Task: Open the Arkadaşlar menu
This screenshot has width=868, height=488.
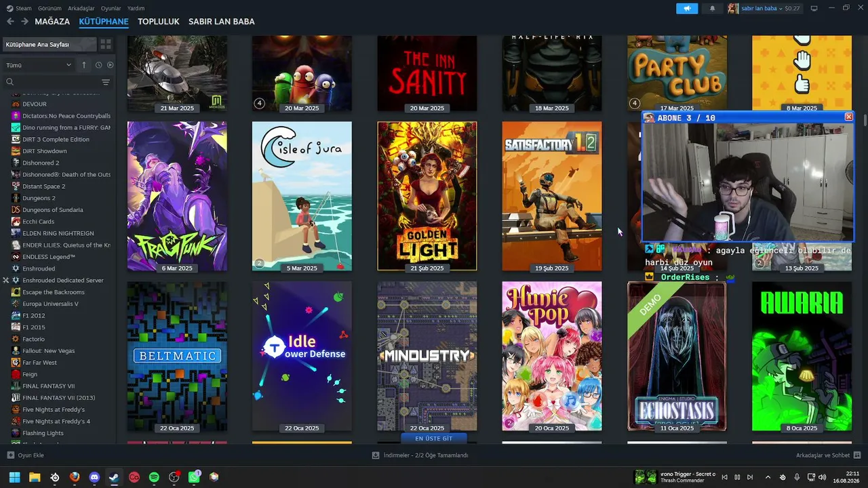Action: click(81, 8)
